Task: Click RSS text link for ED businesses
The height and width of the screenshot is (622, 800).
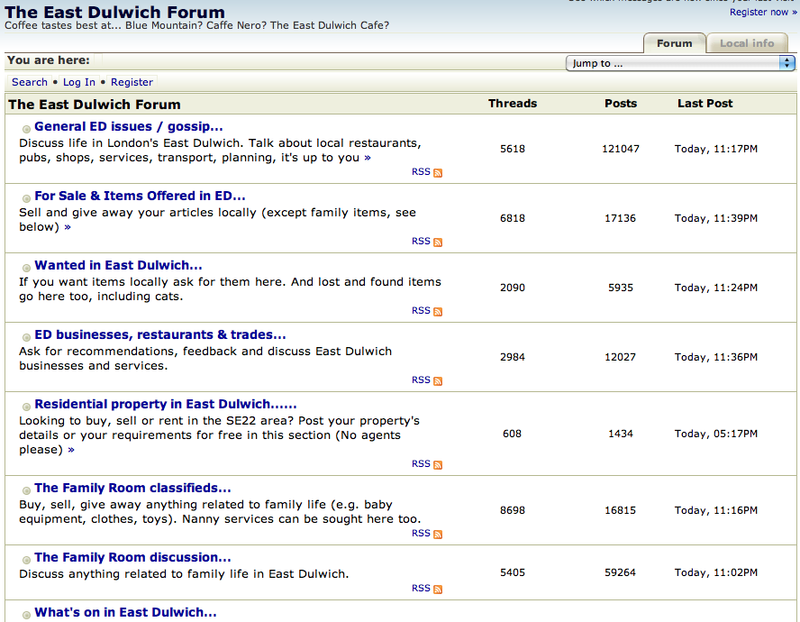Action: [421, 380]
